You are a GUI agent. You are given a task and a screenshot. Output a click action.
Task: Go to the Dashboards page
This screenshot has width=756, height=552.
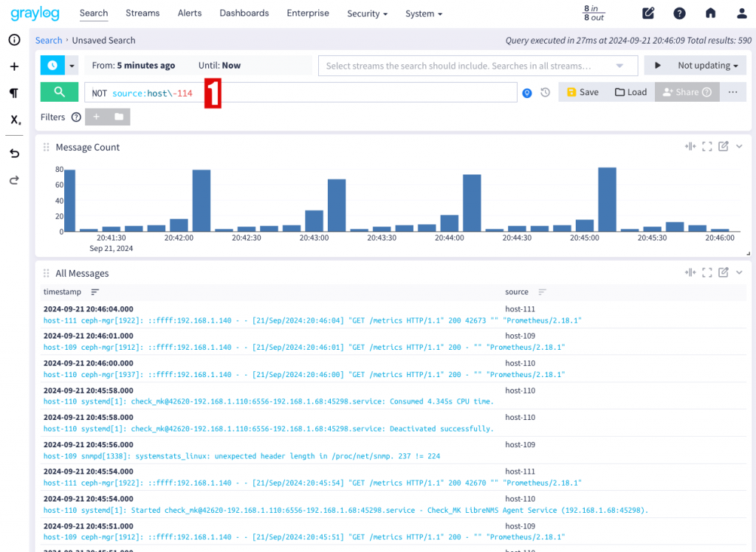pyautogui.click(x=244, y=13)
